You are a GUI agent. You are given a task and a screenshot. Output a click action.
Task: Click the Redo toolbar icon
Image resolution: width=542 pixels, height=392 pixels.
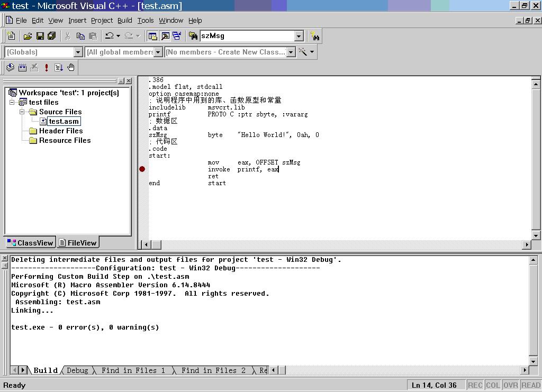point(129,36)
